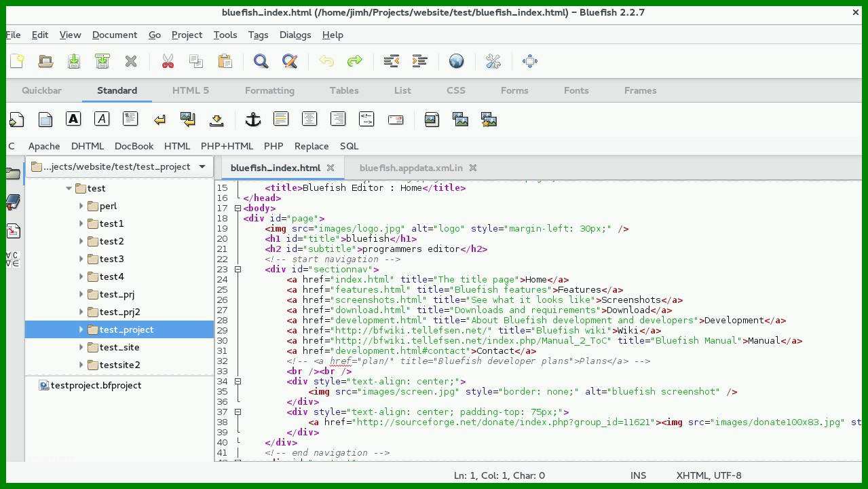Open Find with the magnifier icon
Image resolution: width=868 pixels, height=489 pixels.
pyautogui.click(x=261, y=61)
